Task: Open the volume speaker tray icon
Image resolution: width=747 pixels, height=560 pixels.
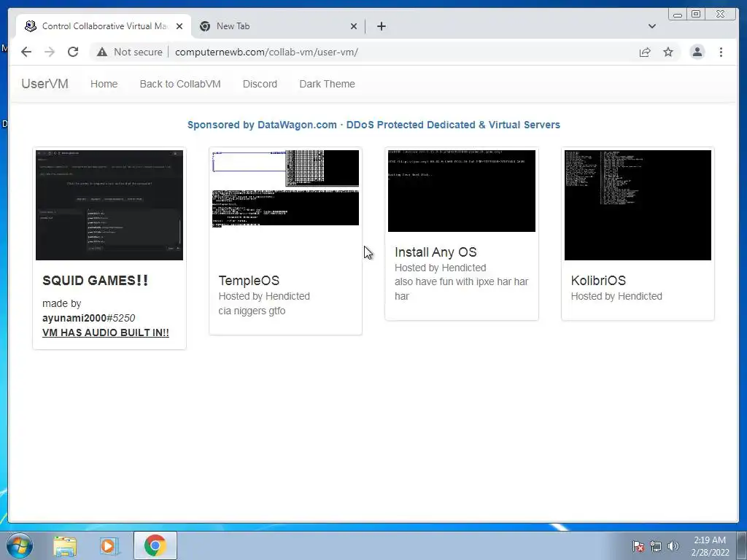Action: point(673,546)
